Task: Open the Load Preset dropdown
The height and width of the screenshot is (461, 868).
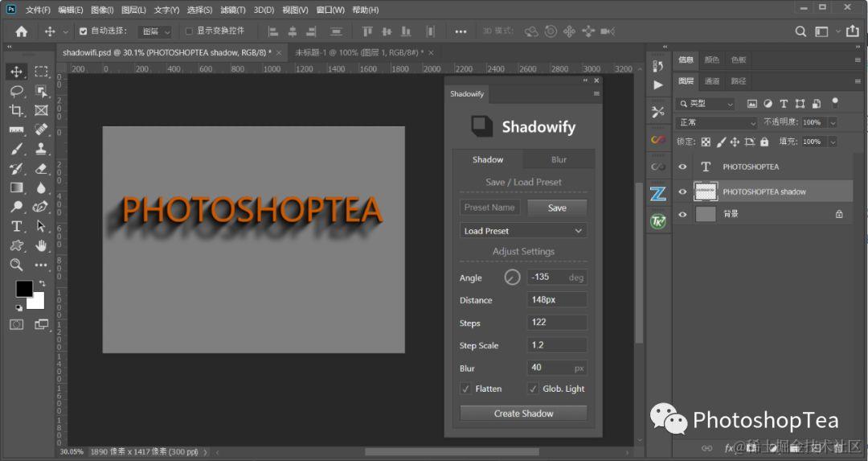Action: pyautogui.click(x=523, y=230)
